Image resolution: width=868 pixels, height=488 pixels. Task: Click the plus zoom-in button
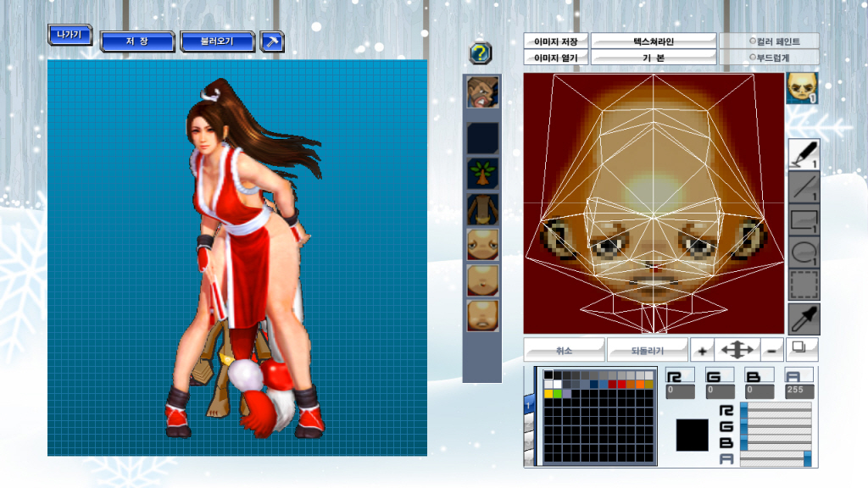click(x=702, y=350)
